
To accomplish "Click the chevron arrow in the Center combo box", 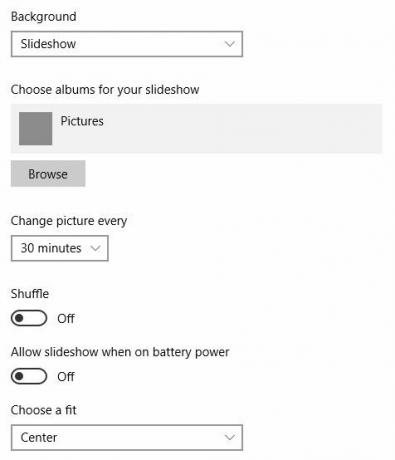I will [230, 437].
